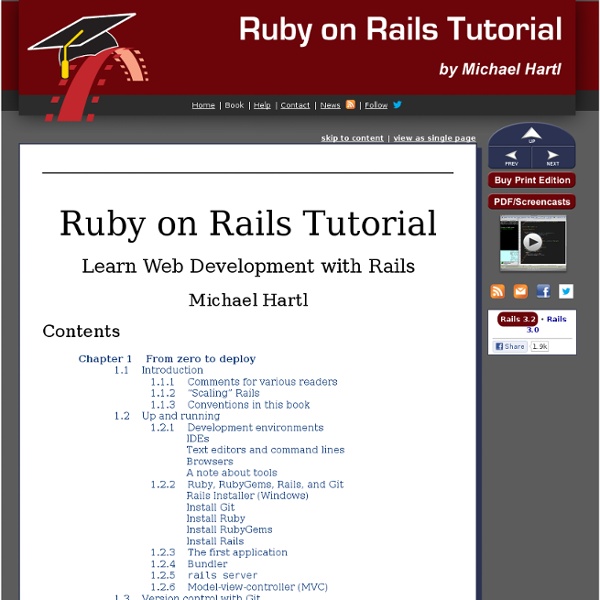Click the Ruby on Rails Tutorial header title
This screenshot has height=600, width=600.
[x=400, y=29]
